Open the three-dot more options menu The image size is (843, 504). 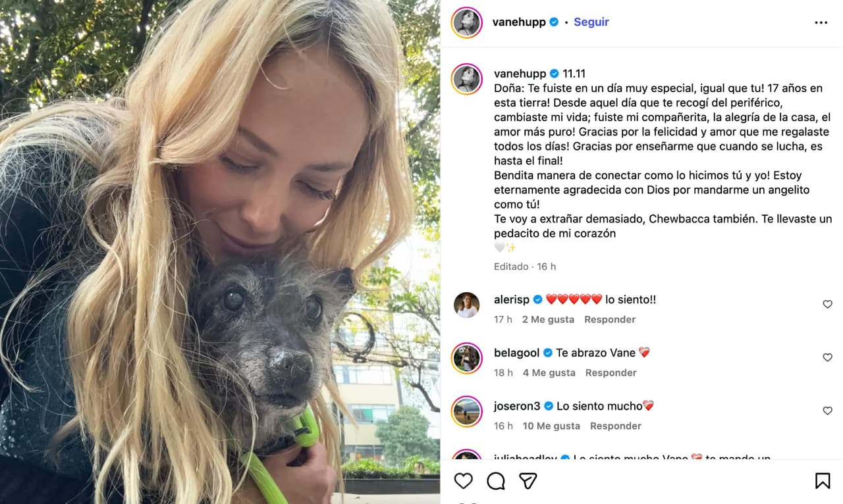(821, 22)
